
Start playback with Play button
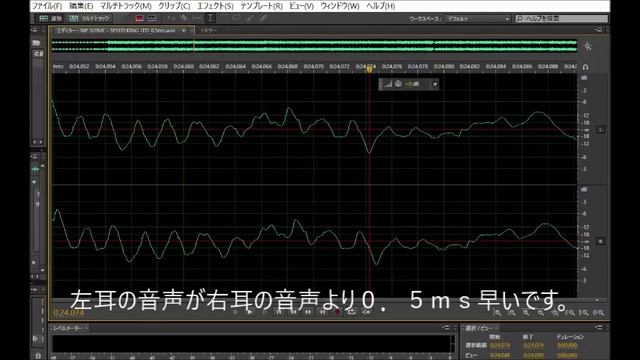[x=250, y=312]
